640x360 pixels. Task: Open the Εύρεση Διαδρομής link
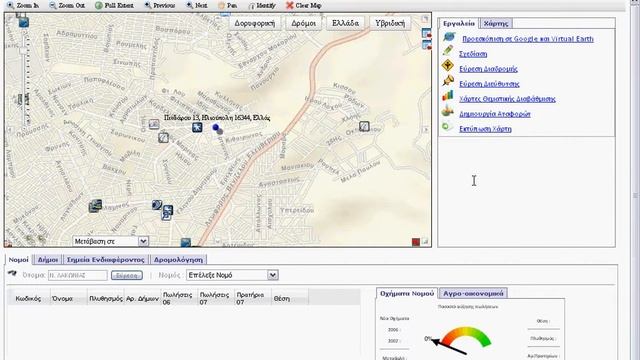tap(488, 69)
